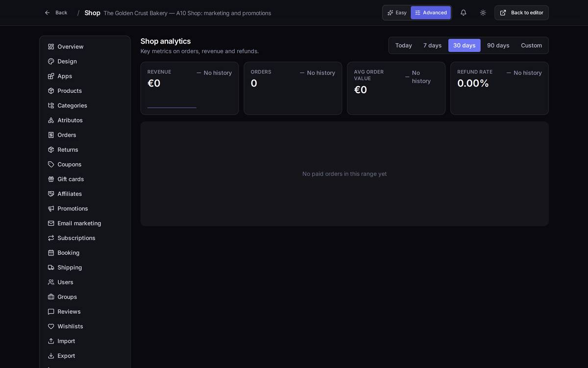Viewport: 588px width, 368px height.
Task: Click the Products box icon
Action: 51,91
